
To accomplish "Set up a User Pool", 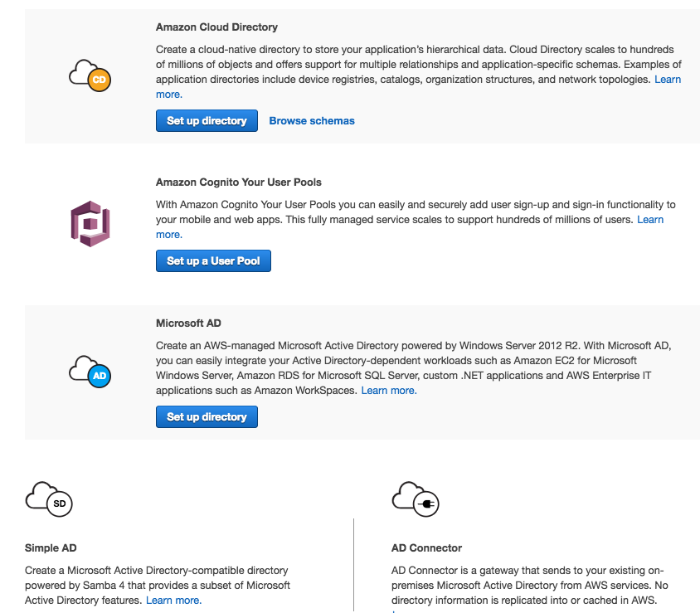I will [x=212, y=260].
